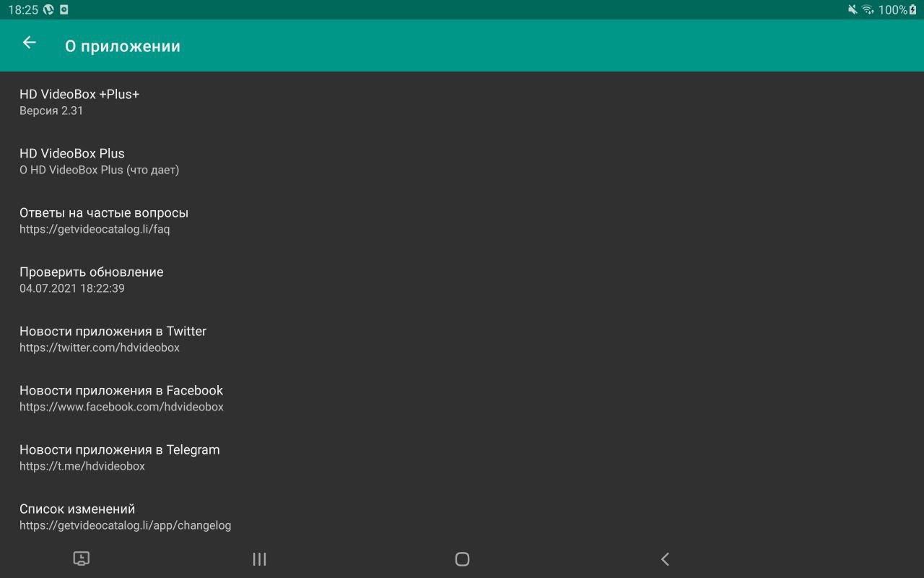
Task: Open the frequently asked questions link
Action: [462, 220]
